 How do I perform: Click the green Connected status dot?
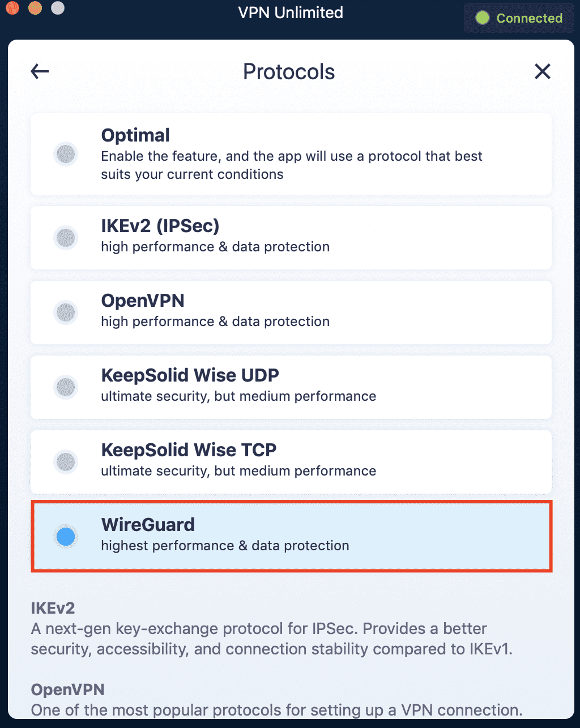pyautogui.click(x=482, y=18)
